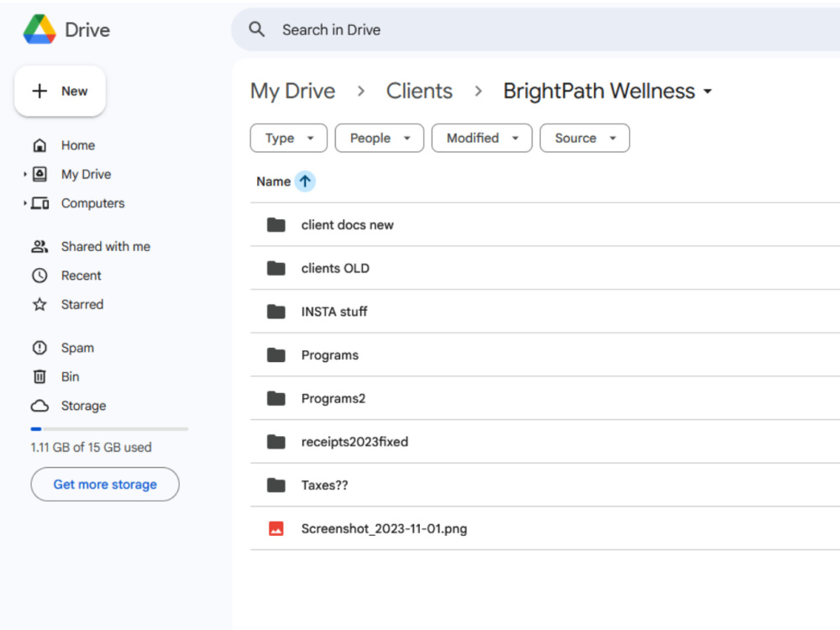
Task: Click folder icon beside receipts2023fixed
Action: pyautogui.click(x=276, y=442)
